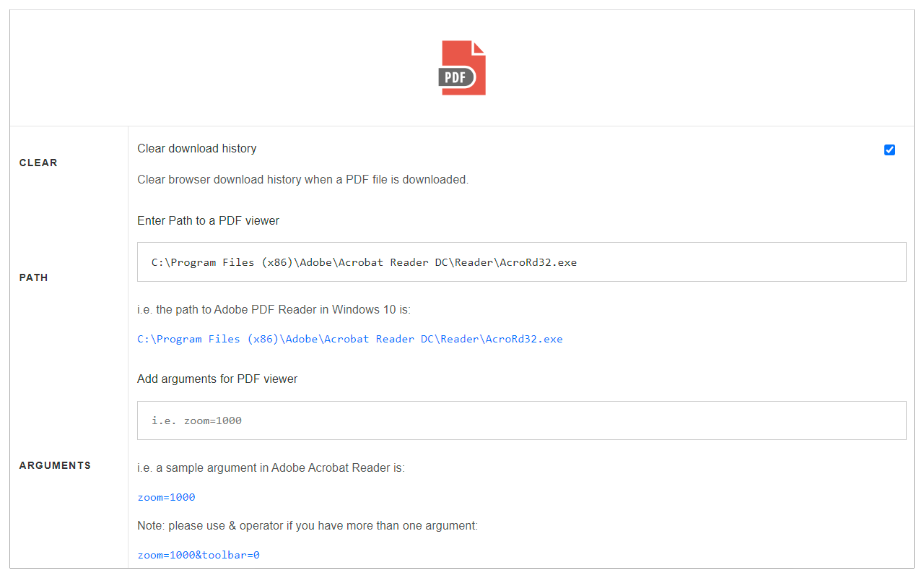
Task: Click the red PDF logo icon
Action: 462,67
